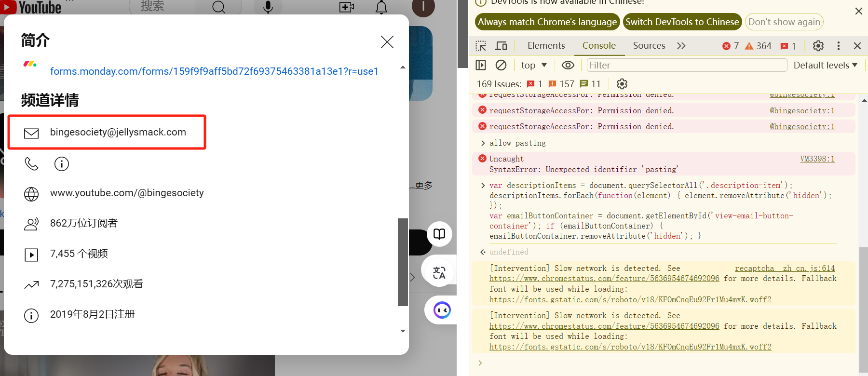Click the YouTube search magnifier button
The image size is (868, 376).
pyautogui.click(x=219, y=7)
